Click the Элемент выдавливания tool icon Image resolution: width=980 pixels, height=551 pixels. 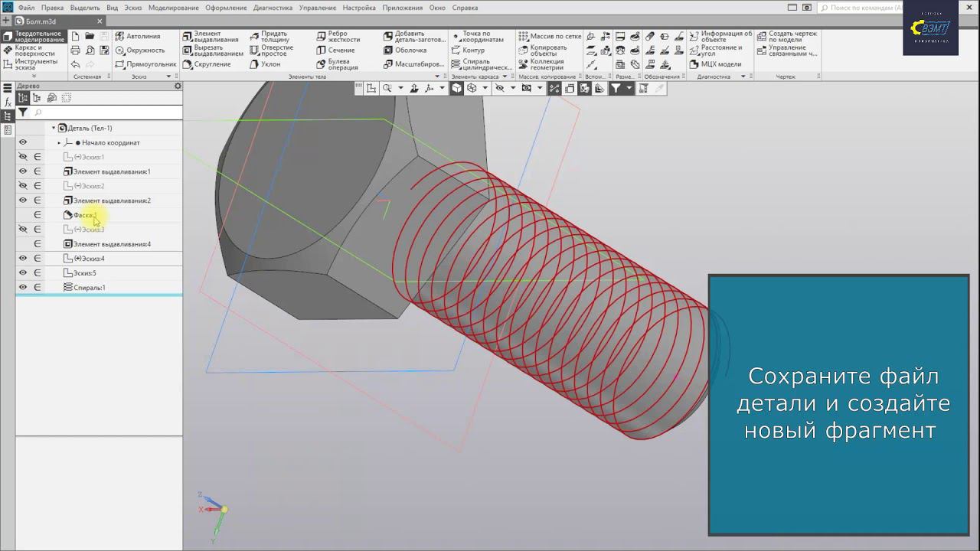tap(188, 36)
